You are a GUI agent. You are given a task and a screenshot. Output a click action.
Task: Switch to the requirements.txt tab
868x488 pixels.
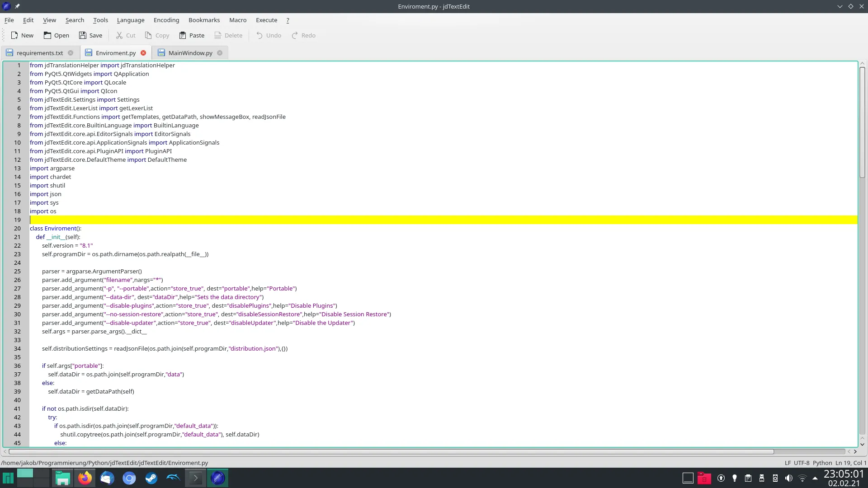40,53
